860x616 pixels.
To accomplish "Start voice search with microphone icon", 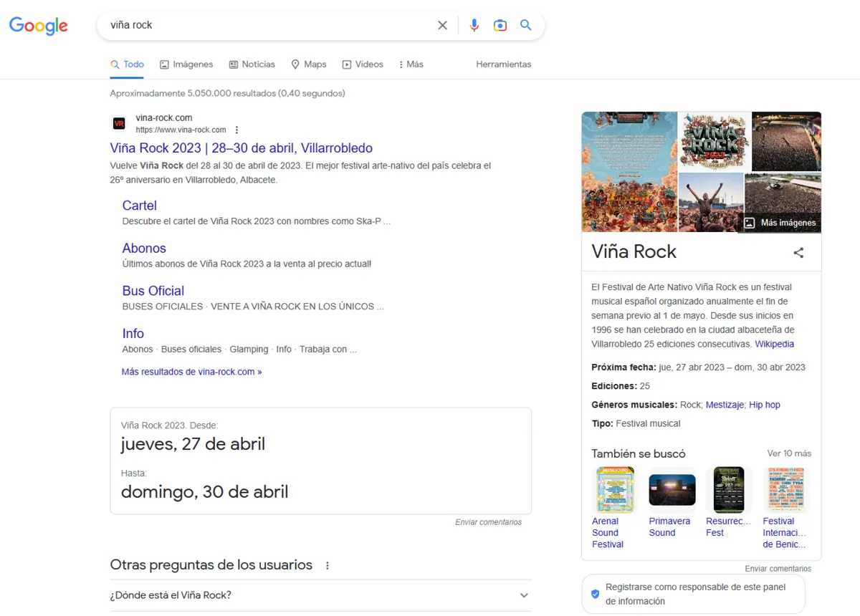I will point(474,25).
